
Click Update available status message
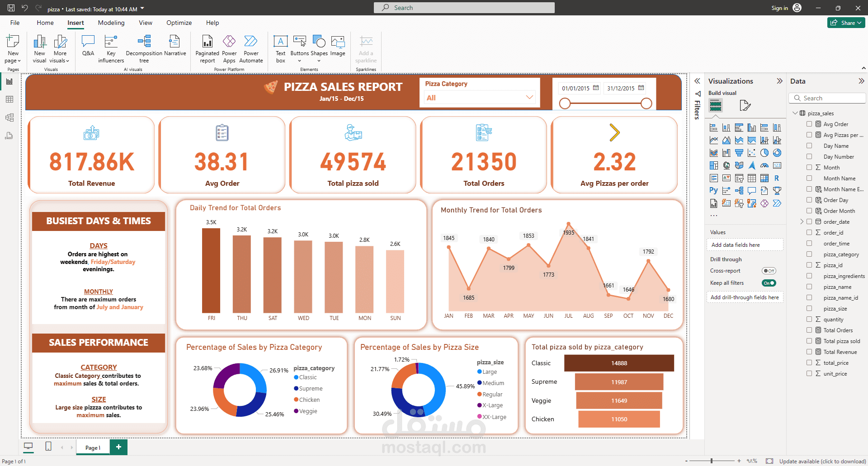[x=822, y=461]
